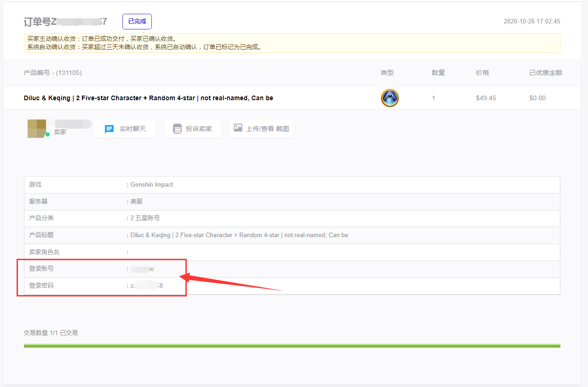Click the green online status dot
588x387 pixels.
coord(47,134)
